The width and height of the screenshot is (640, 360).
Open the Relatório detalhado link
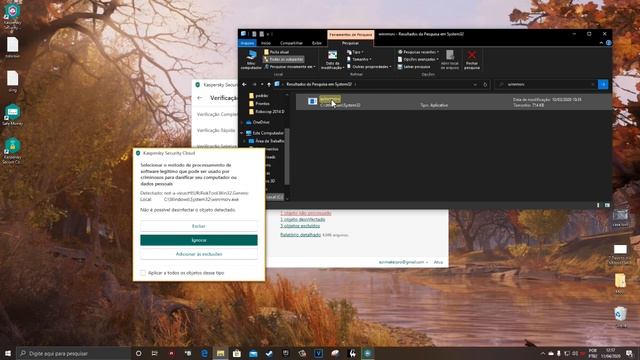point(300,235)
